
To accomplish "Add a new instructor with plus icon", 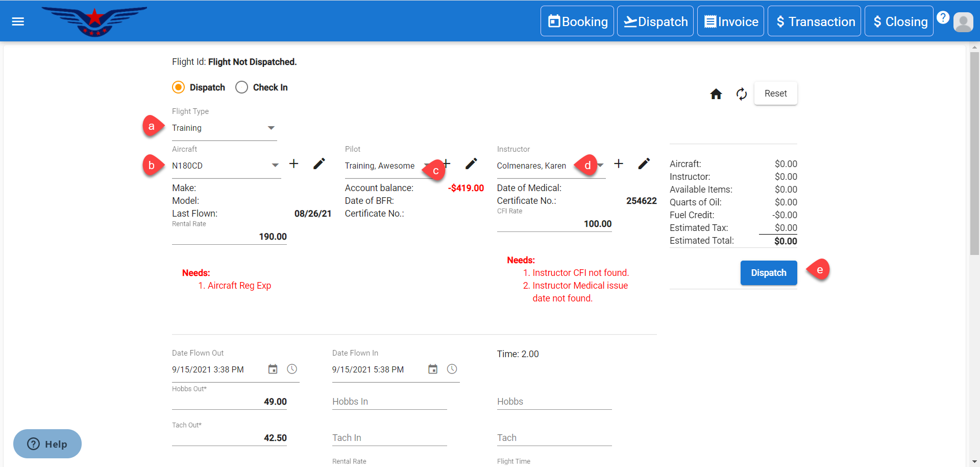I will pos(619,164).
